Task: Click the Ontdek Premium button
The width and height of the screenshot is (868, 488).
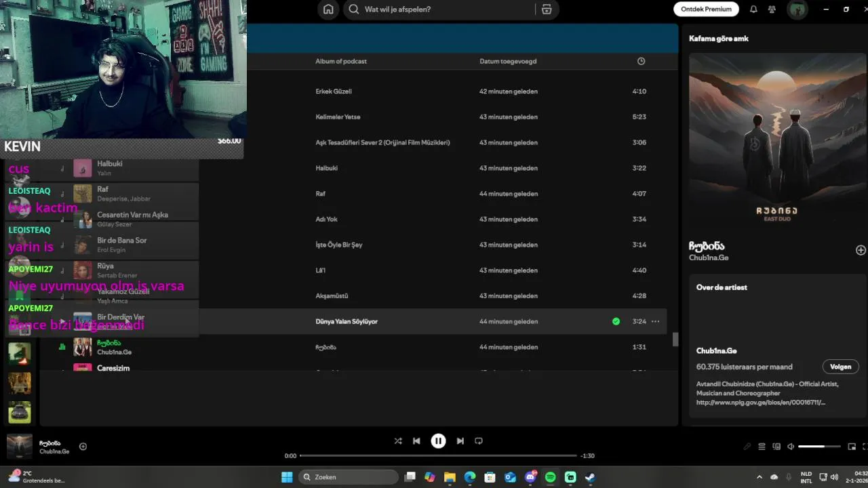Action: [706, 9]
